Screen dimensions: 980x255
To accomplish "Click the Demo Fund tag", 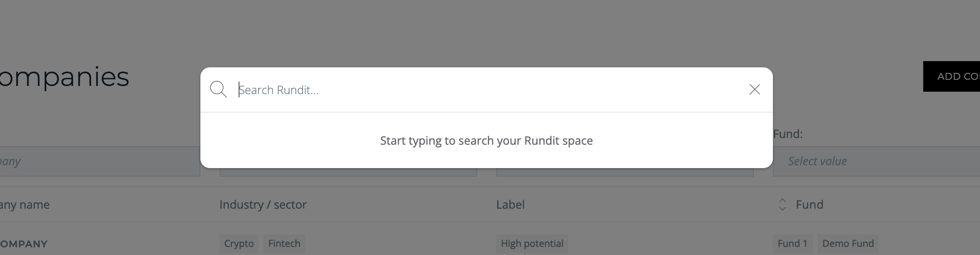I will tap(848, 244).
